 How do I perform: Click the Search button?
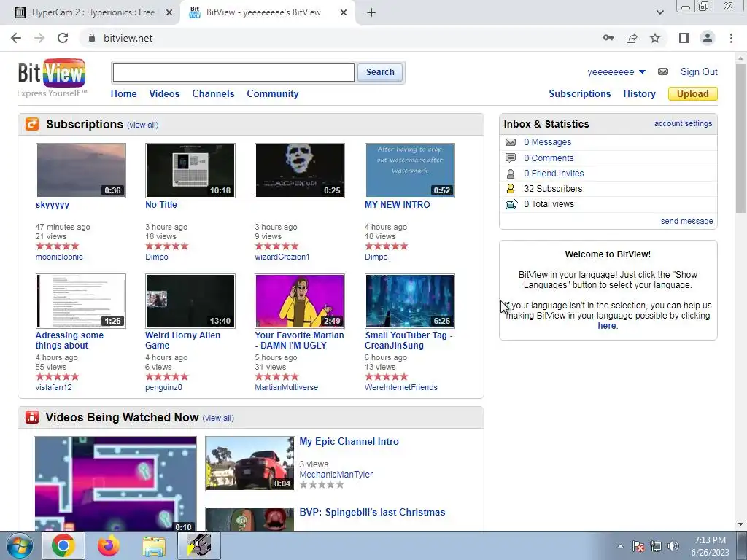click(x=380, y=72)
